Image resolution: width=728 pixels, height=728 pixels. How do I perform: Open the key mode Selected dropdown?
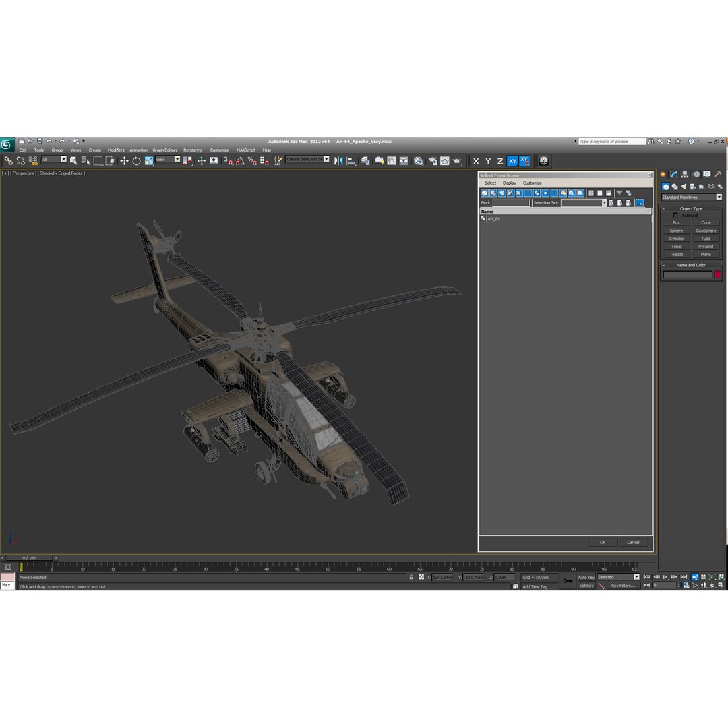[618, 576]
